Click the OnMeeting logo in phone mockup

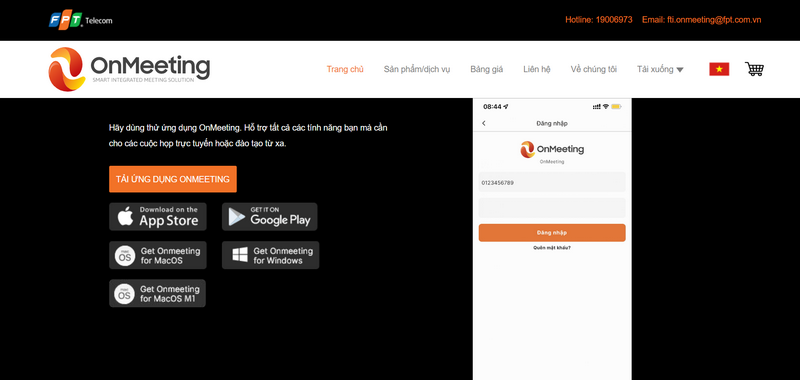click(552, 149)
